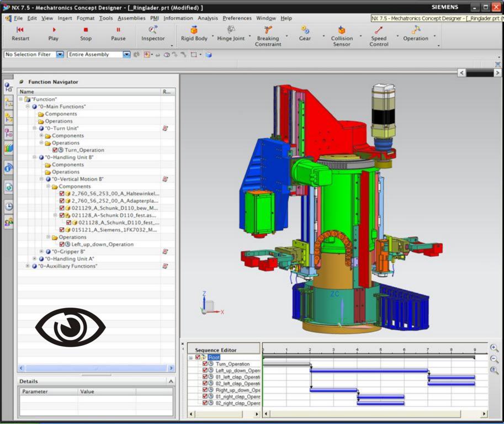Open the Function Navigator sidebar tab
The height and width of the screenshot is (424, 504).
[8, 87]
